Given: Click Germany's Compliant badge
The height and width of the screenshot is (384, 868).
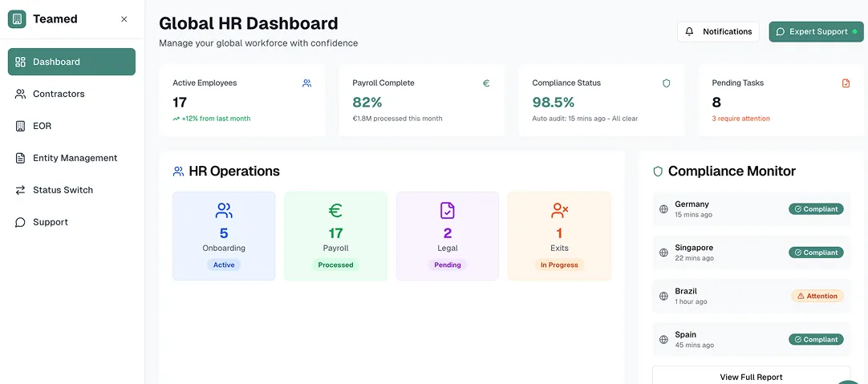Looking at the screenshot, I should point(816,209).
